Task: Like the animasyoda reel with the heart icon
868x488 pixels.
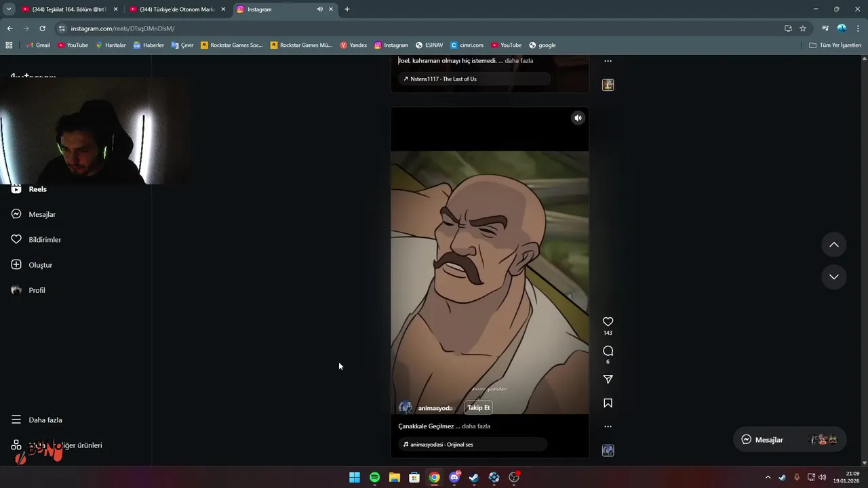Action: tap(608, 322)
